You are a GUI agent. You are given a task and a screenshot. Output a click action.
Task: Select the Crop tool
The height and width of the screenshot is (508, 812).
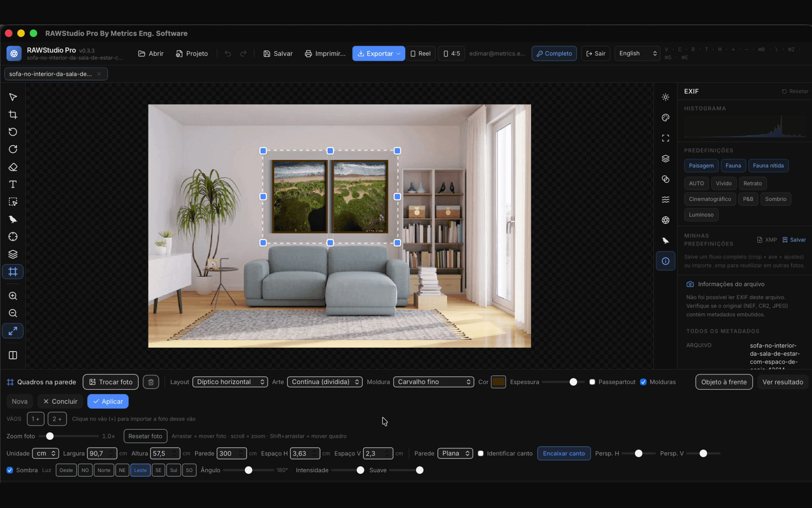(13, 114)
